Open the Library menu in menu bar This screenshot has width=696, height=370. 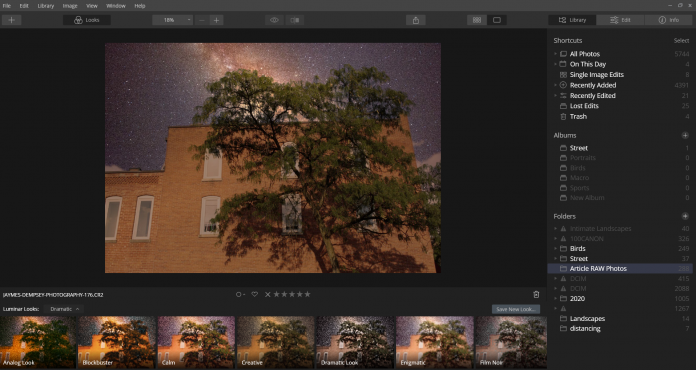[46, 6]
